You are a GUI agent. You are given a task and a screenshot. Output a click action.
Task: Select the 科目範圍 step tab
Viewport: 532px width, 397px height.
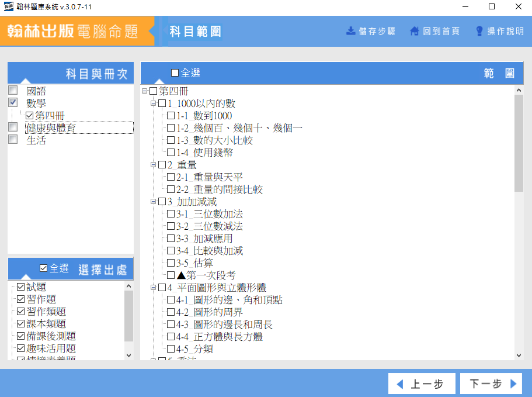(195, 32)
